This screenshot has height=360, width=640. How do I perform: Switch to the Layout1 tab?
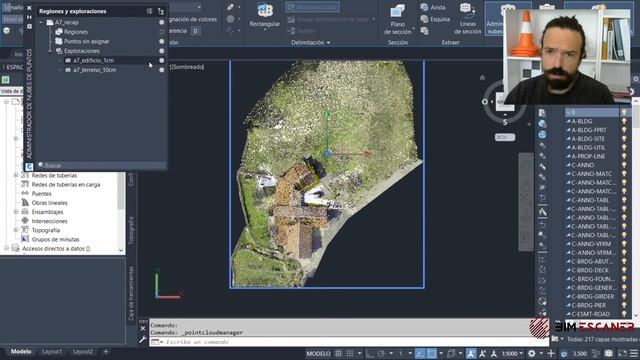[52, 351]
